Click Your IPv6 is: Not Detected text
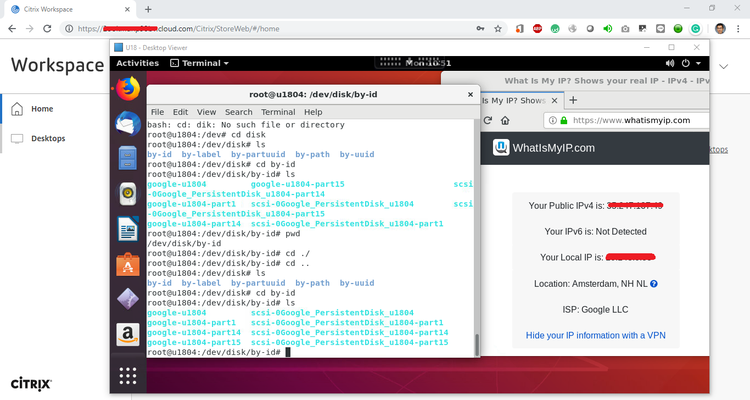 [x=596, y=232]
